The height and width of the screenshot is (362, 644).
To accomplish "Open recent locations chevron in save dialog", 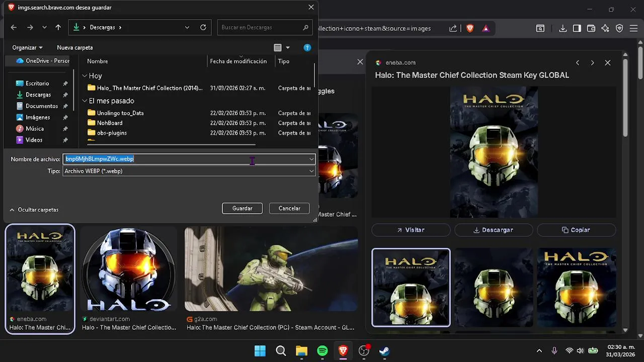I will 45,28.
